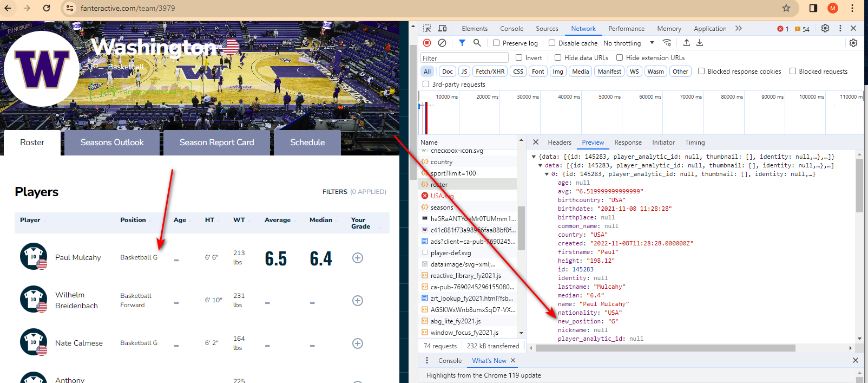
Task: Open network search magnifier
Action: [x=477, y=43]
